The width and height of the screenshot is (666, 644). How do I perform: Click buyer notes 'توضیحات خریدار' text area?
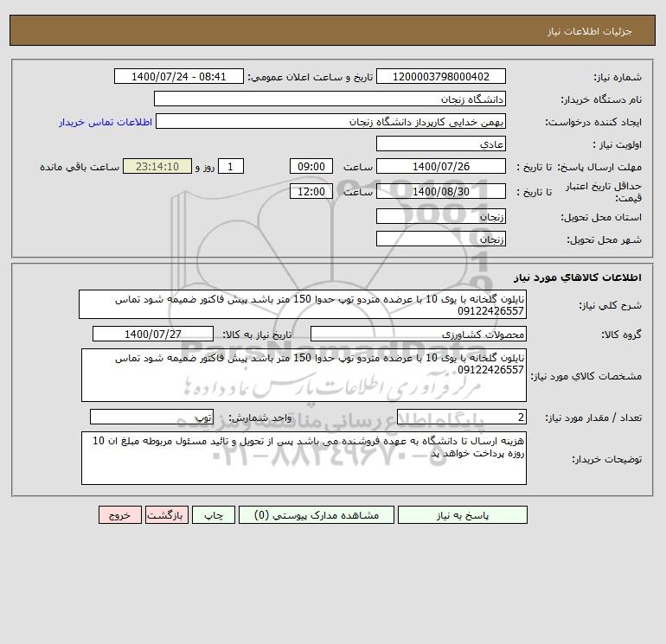coord(304,458)
